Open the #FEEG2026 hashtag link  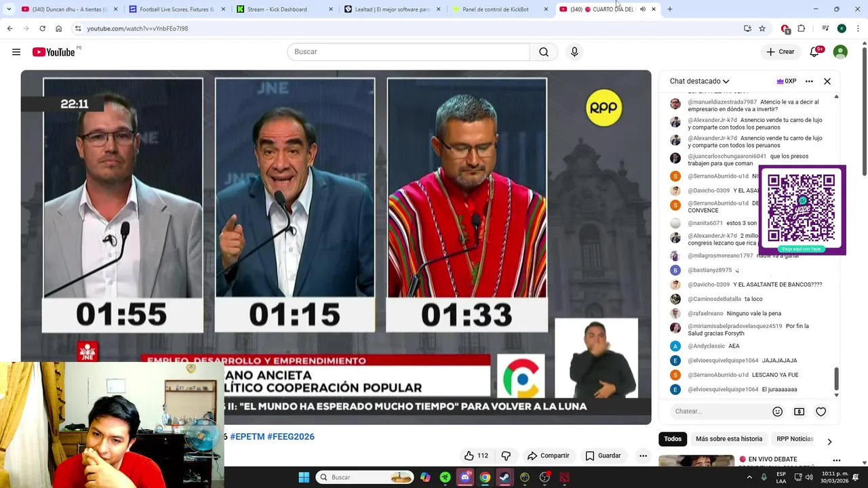tap(291, 436)
